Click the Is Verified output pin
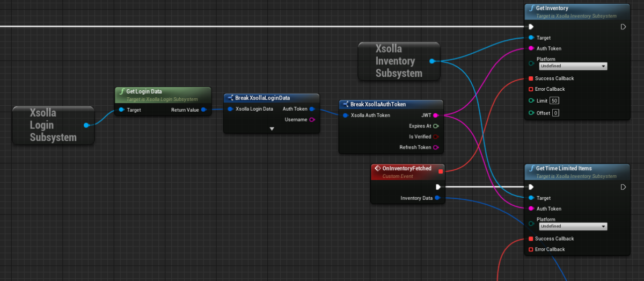 (x=435, y=137)
